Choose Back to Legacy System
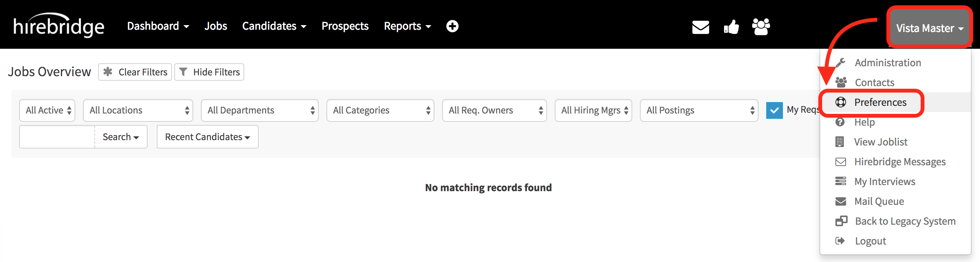This screenshot has width=980, height=262. click(905, 221)
